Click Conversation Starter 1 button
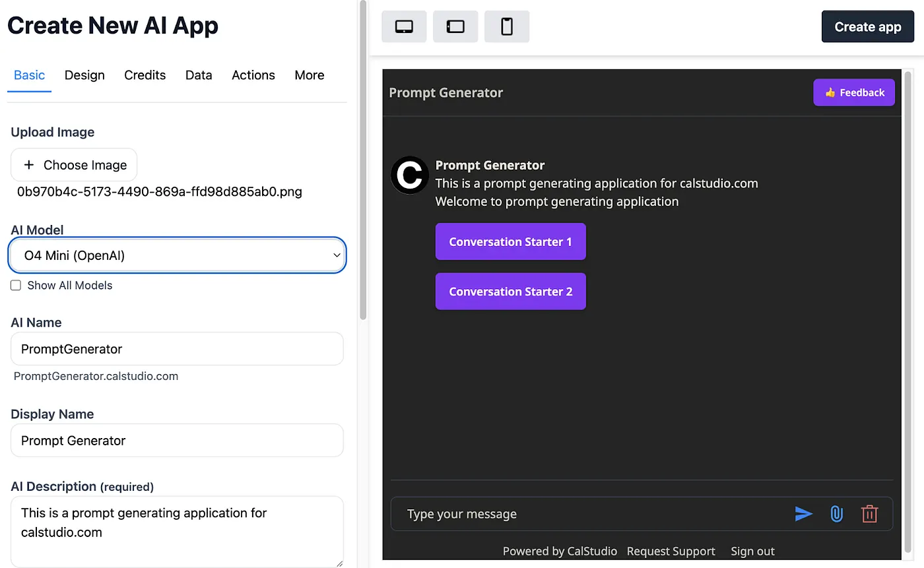 tap(510, 241)
